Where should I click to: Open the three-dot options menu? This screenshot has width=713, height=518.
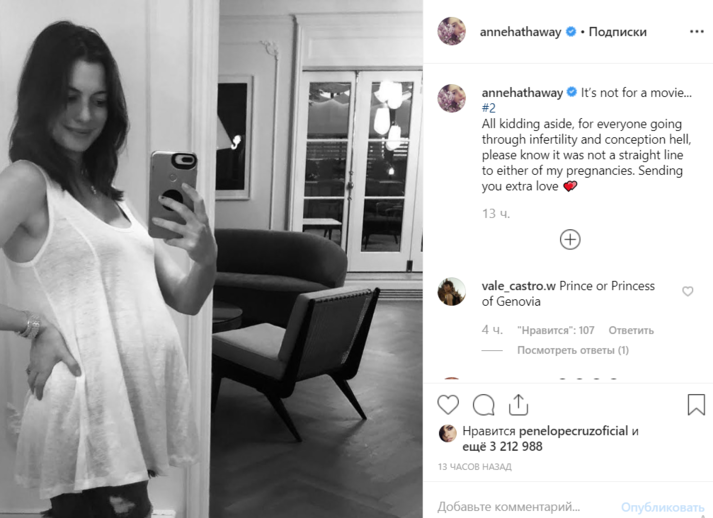click(x=697, y=31)
